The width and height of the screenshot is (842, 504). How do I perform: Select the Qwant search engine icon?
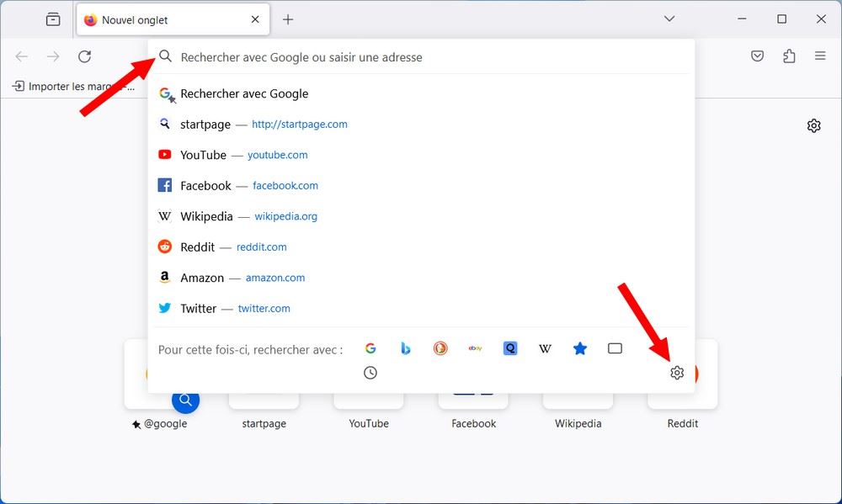(x=509, y=347)
